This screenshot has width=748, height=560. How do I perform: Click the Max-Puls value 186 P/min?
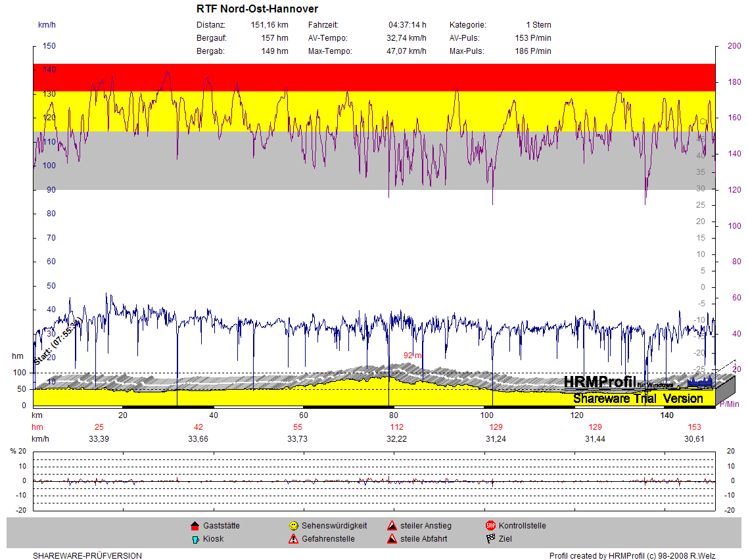point(532,51)
